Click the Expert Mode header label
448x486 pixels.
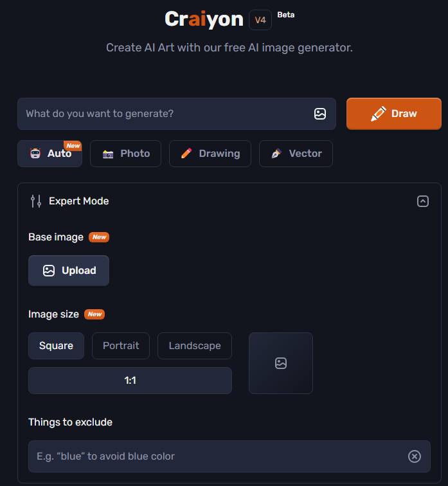pyautogui.click(x=78, y=201)
